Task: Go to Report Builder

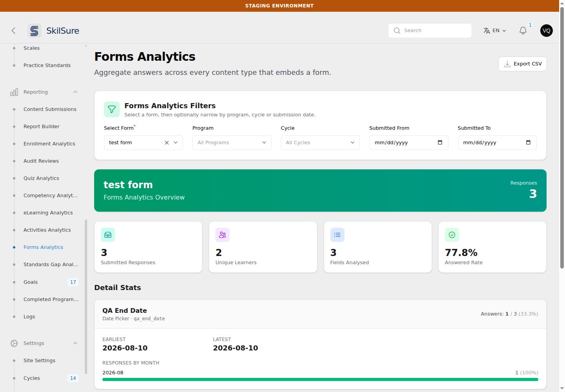Action: click(42, 127)
